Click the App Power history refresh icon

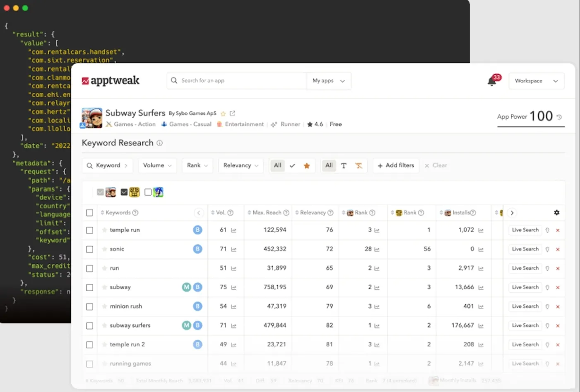559,117
